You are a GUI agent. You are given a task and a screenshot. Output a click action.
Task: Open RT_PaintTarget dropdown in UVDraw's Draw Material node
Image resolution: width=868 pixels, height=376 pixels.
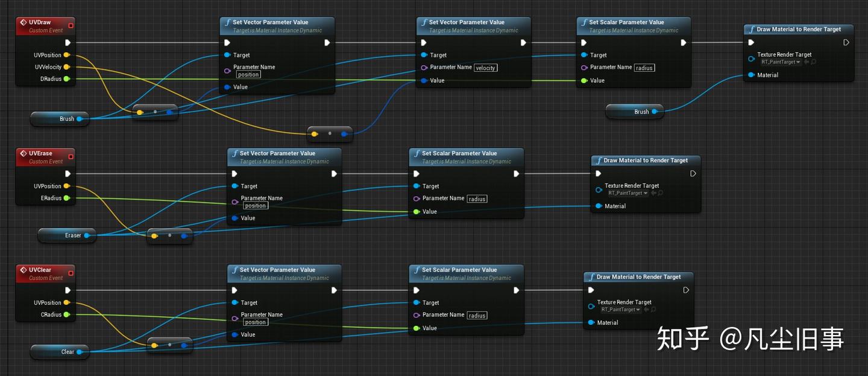click(x=780, y=62)
